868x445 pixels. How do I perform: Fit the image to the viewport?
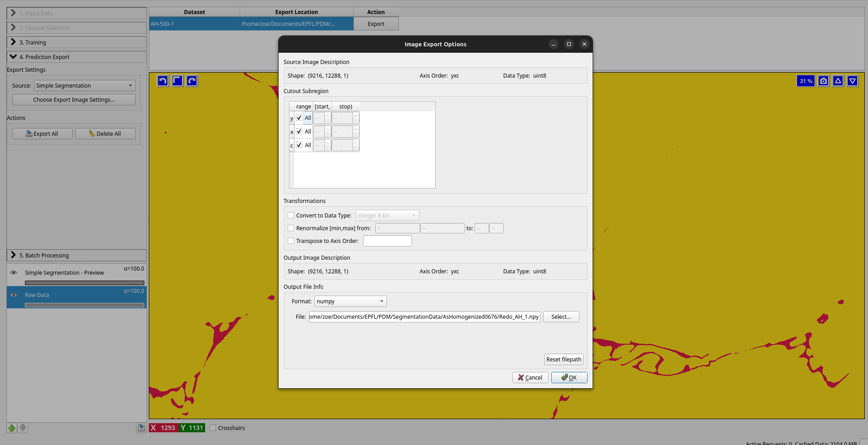click(177, 80)
